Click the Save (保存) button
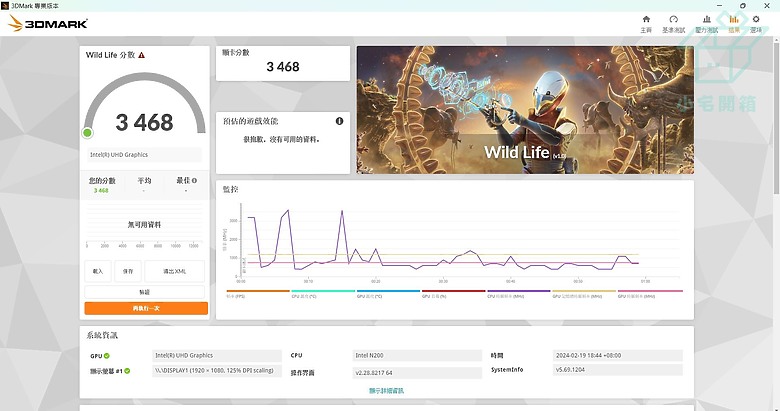The width and height of the screenshot is (780, 411). [x=128, y=271]
